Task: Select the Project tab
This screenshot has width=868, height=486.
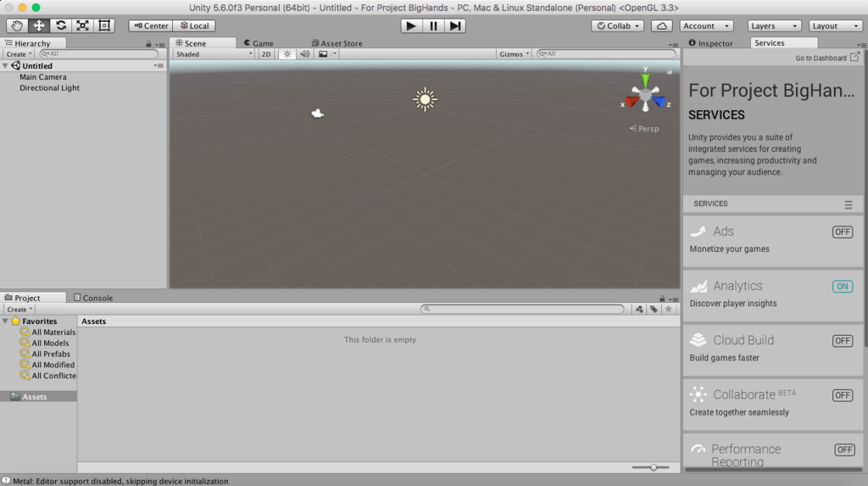Action: coord(33,298)
